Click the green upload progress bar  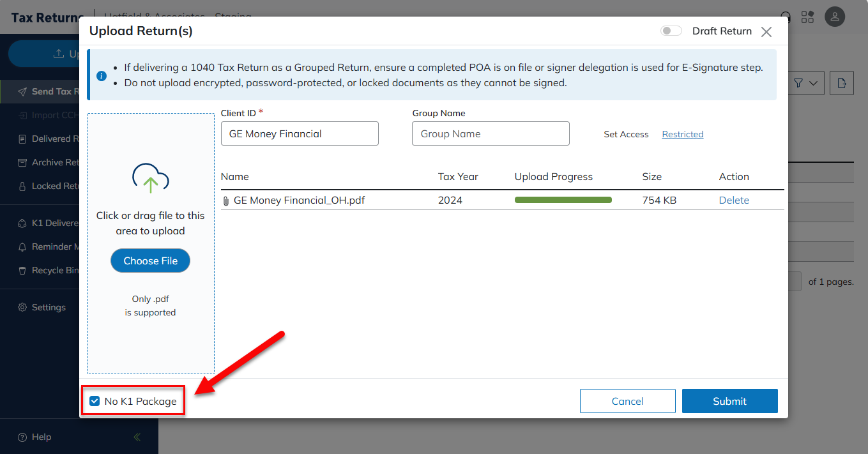pos(563,201)
